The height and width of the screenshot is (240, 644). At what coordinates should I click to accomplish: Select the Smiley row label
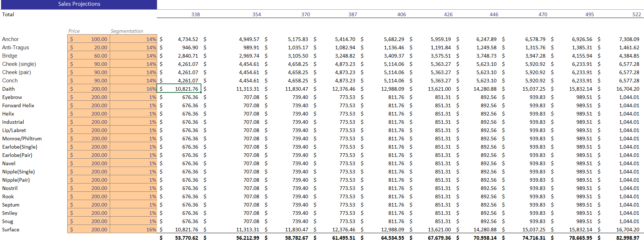pos(10,213)
